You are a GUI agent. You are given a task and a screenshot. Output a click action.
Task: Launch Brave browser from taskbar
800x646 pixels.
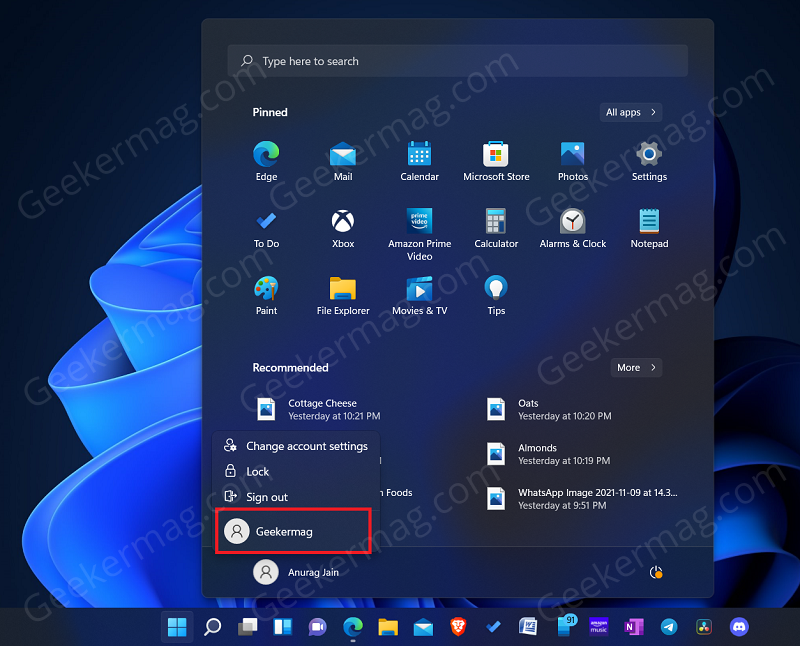(458, 627)
